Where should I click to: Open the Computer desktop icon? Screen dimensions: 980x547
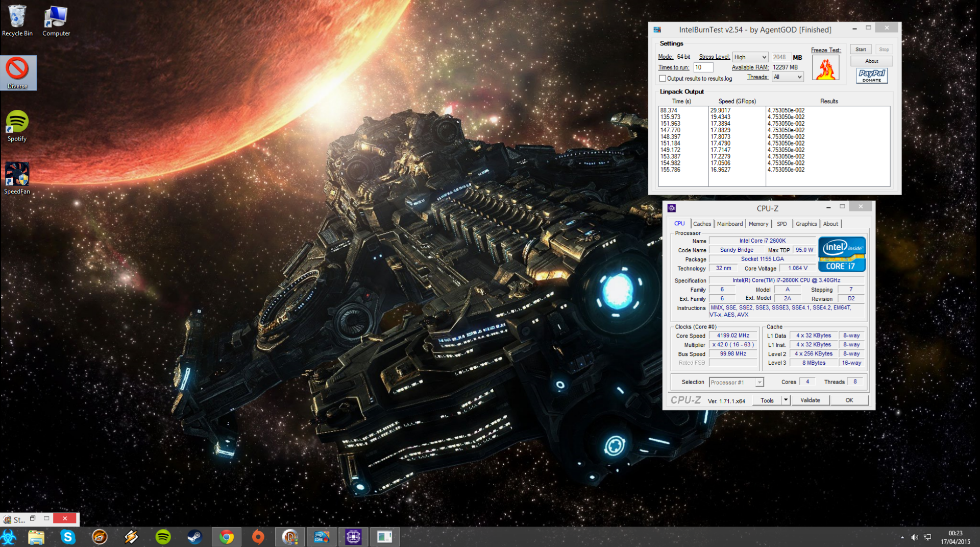(56, 21)
